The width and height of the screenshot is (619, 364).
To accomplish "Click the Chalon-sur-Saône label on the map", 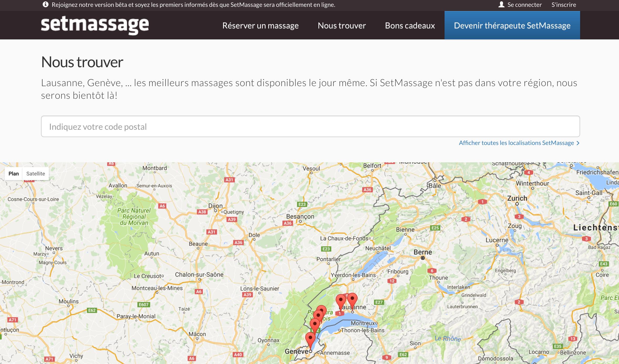I will [x=199, y=274].
